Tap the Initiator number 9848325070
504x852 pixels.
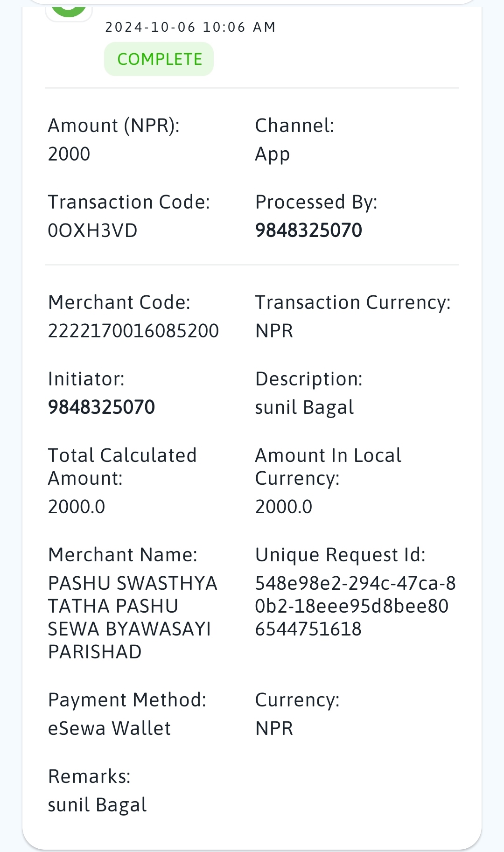point(101,407)
